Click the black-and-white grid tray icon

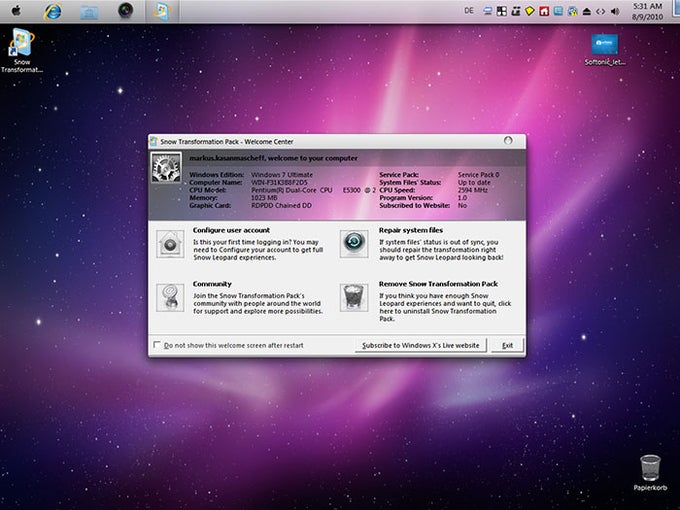501,11
